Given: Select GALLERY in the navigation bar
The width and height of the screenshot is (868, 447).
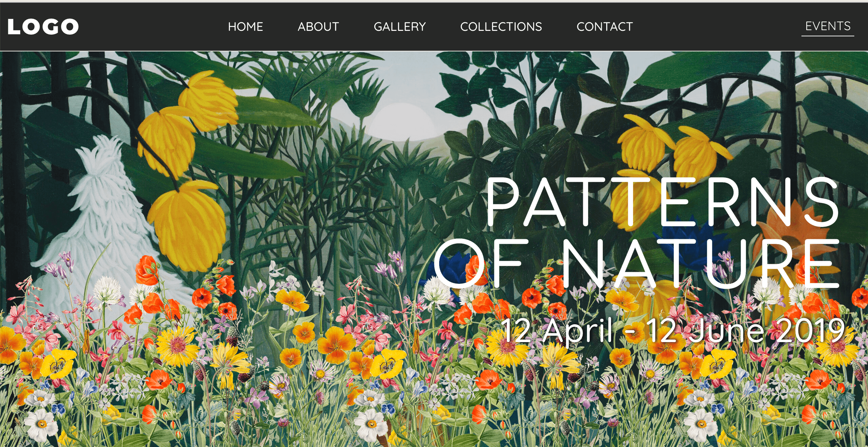Looking at the screenshot, I should coord(400,27).
